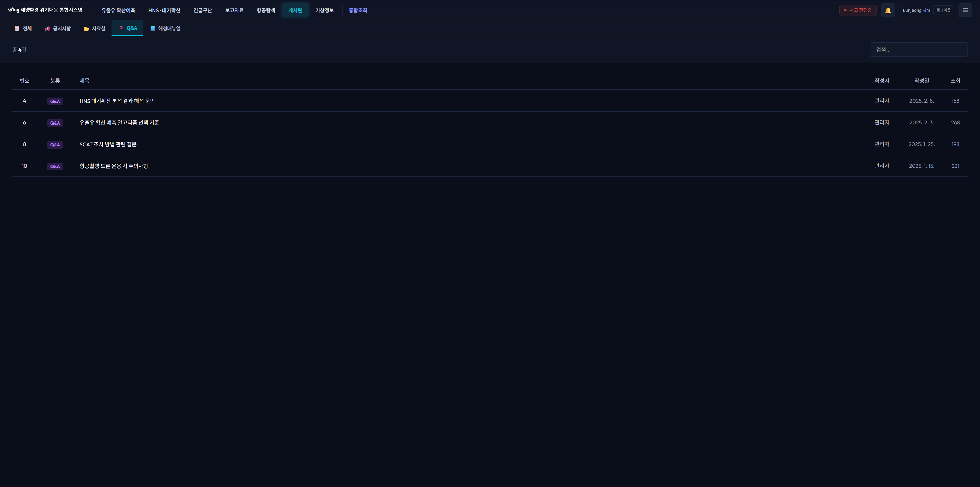
Task: Click the Q&A badge on row 4
Action: click(x=55, y=101)
